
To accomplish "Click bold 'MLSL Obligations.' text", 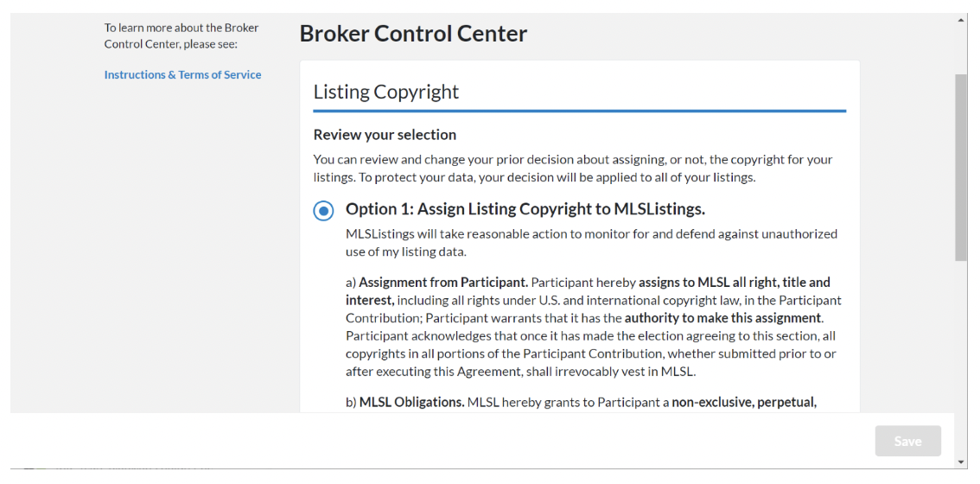I will (412, 402).
